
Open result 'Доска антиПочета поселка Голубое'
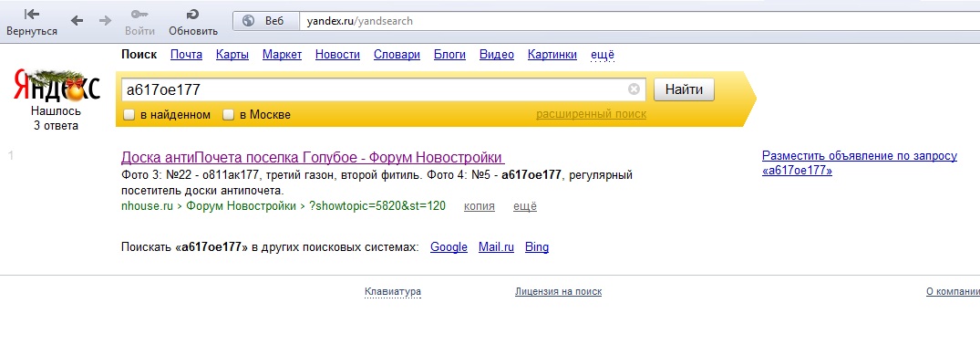click(x=313, y=157)
